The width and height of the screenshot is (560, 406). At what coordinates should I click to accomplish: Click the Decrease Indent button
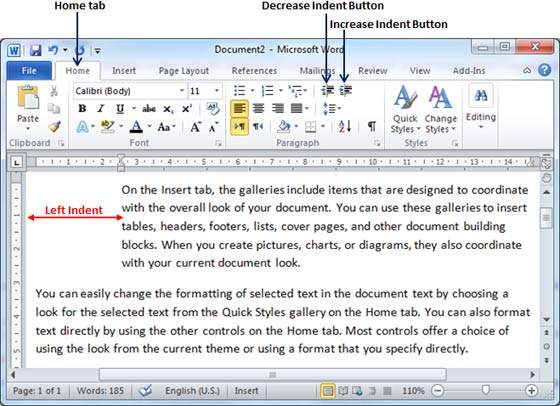pyautogui.click(x=328, y=91)
